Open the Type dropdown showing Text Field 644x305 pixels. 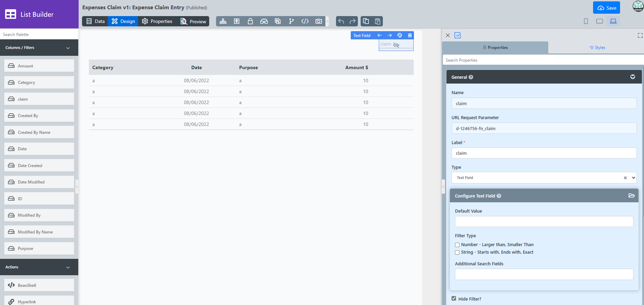544,178
